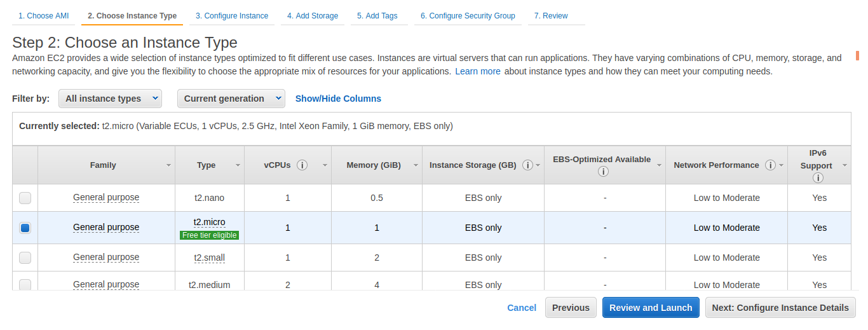Screen dimensions: 868x330
Task: Click Next: Configure Instance Details button
Action: 780,308
